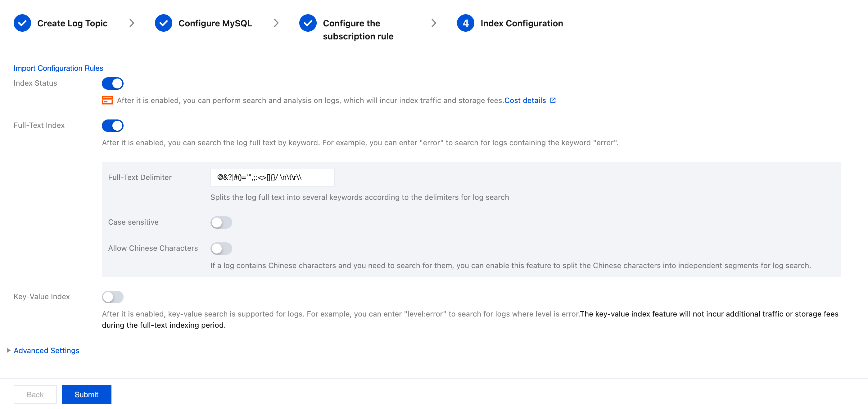Image resolution: width=868 pixels, height=409 pixels.
Task: Click the chevron after Create Log Topic
Action: point(132,23)
